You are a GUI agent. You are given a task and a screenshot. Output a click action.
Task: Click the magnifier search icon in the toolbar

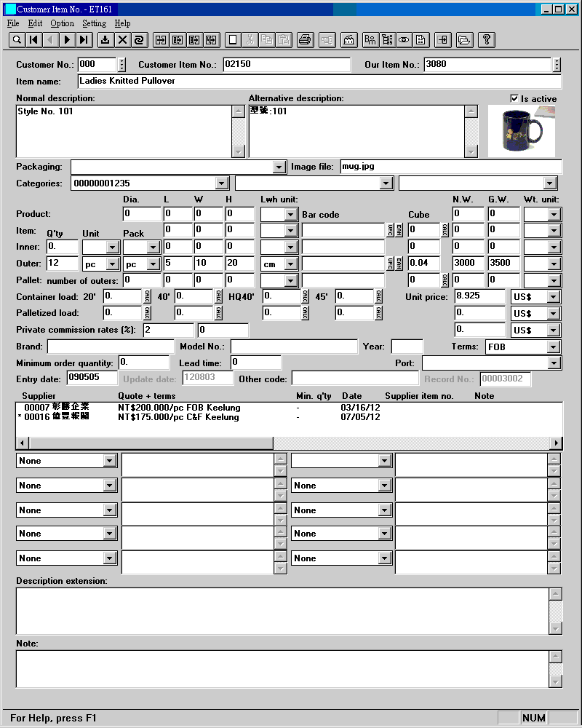17,40
